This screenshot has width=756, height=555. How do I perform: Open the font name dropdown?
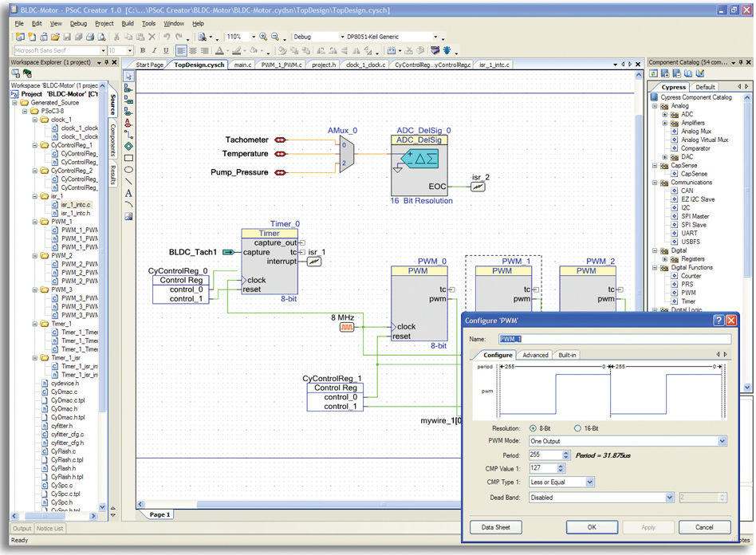point(103,50)
